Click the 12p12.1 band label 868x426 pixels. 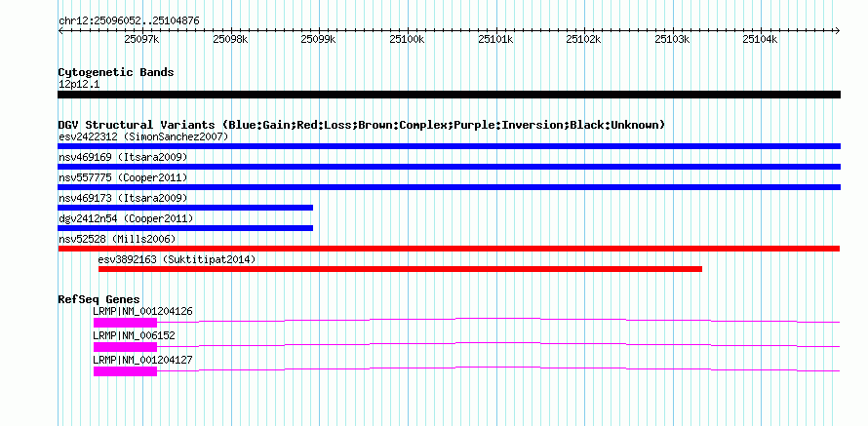[79, 85]
